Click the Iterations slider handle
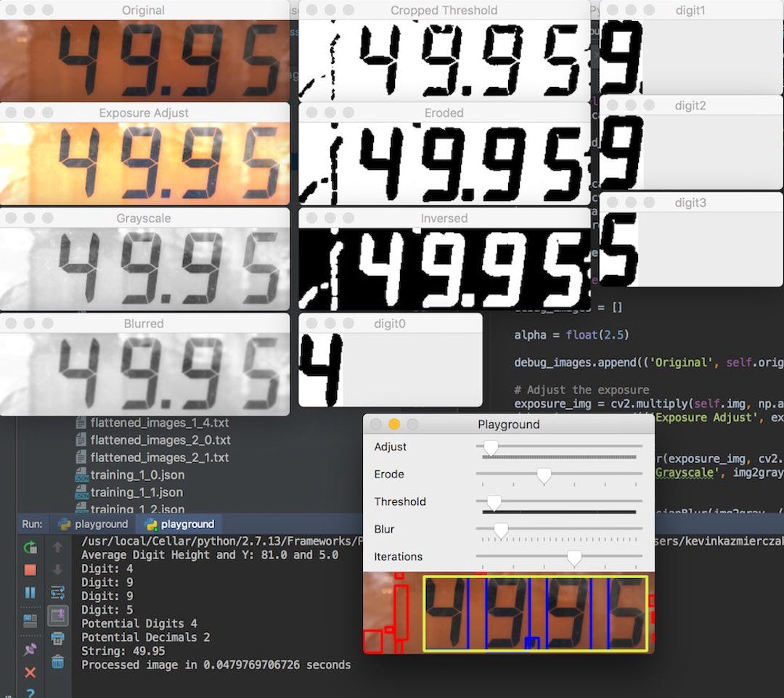This screenshot has width=784, height=698. click(x=574, y=557)
